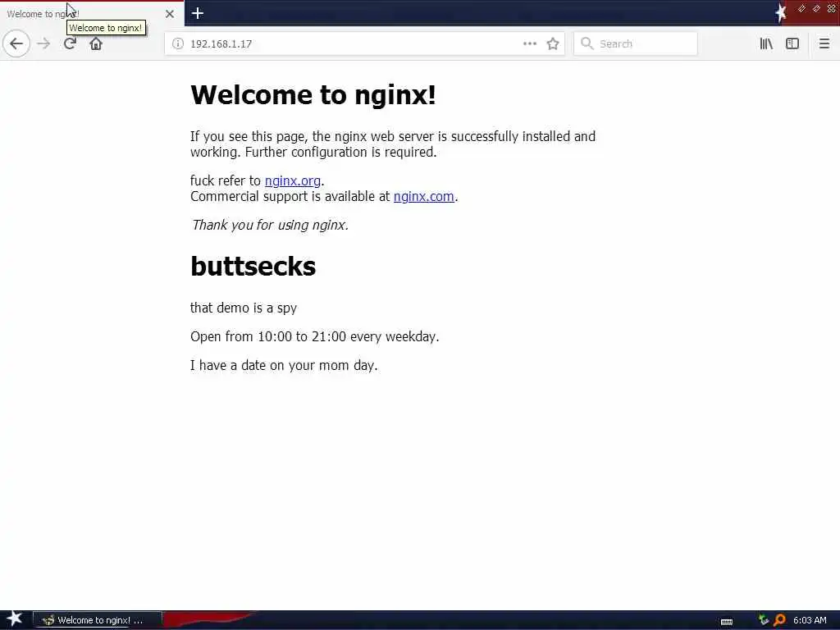Bookmark this page with the star
The width and height of the screenshot is (840, 630).
pyautogui.click(x=553, y=43)
